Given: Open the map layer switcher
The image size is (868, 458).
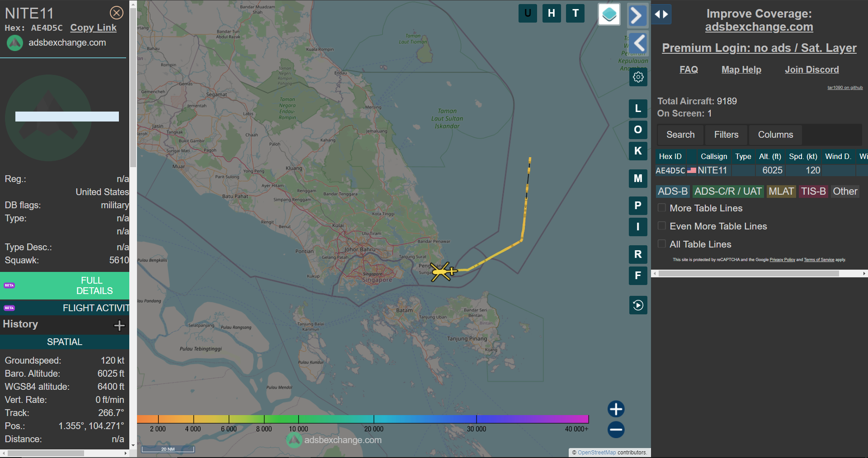Looking at the screenshot, I should point(609,14).
